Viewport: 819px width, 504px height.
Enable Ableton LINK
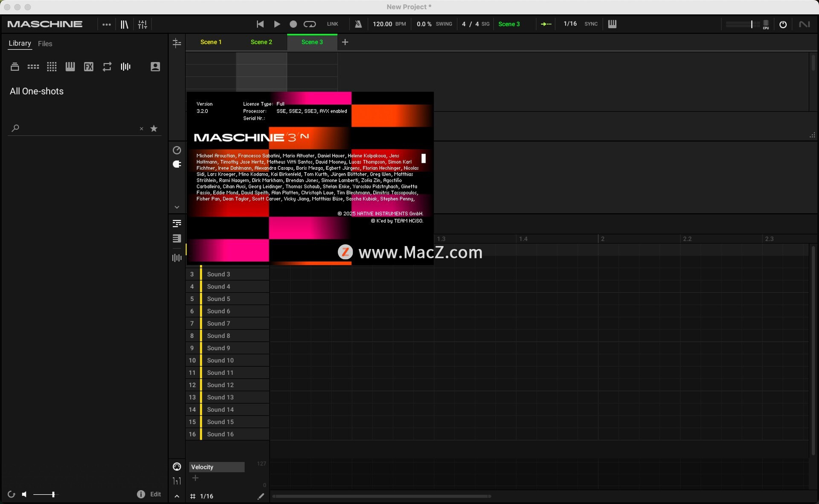tap(332, 24)
